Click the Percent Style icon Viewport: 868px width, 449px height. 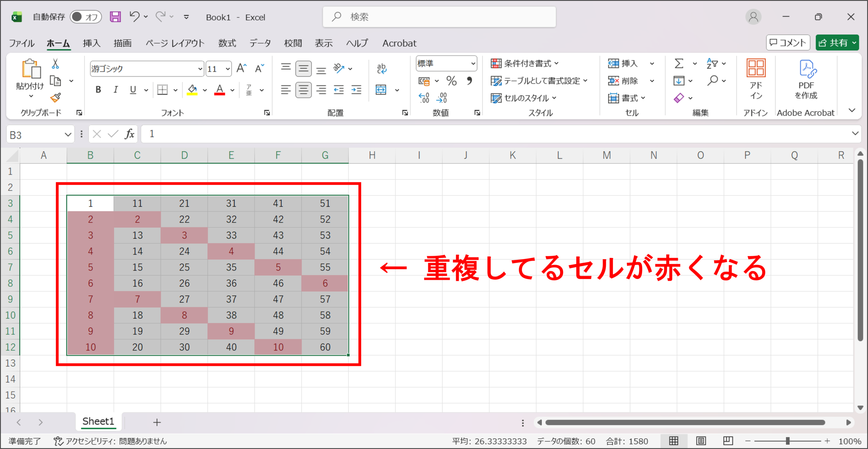click(x=451, y=81)
